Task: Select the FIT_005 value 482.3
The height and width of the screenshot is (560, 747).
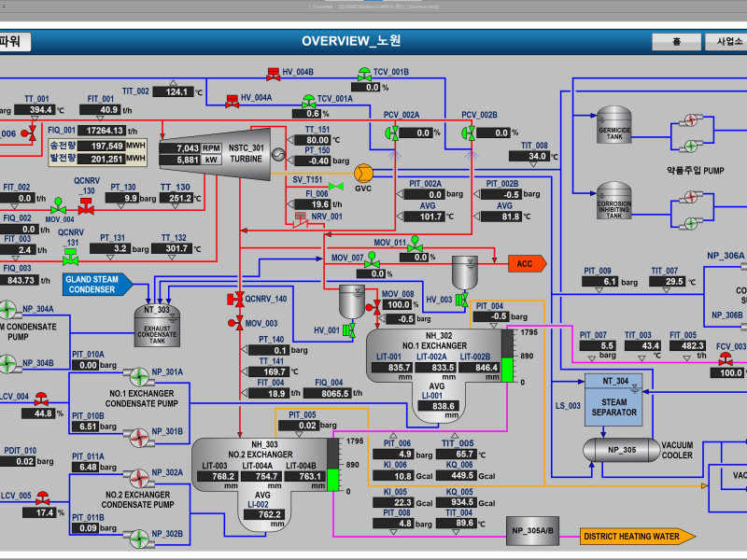Action: tap(689, 345)
